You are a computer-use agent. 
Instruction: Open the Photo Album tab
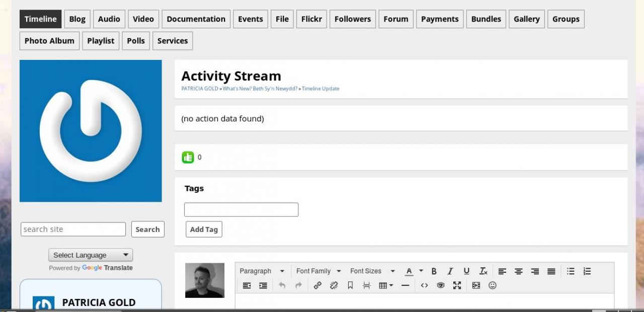point(49,41)
